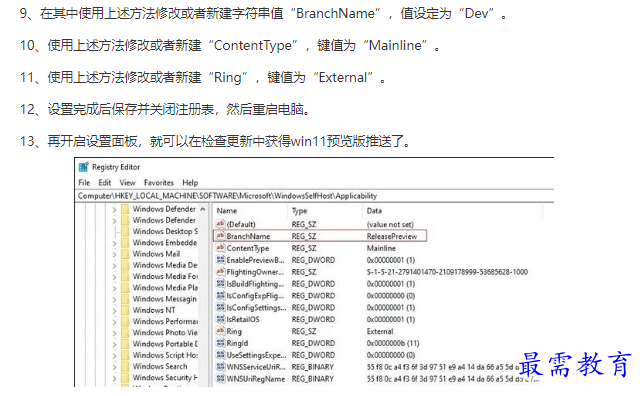This screenshot has height=396, width=640.
Task: Click the IsConfigSettings DWORD value icon
Action: click(220, 307)
